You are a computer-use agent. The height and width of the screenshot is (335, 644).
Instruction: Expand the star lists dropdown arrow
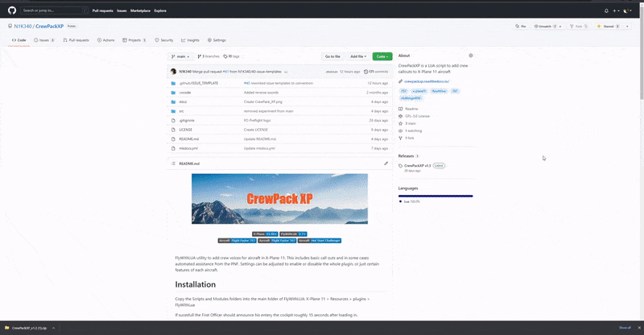pyautogui.click(x=627, y=27)
